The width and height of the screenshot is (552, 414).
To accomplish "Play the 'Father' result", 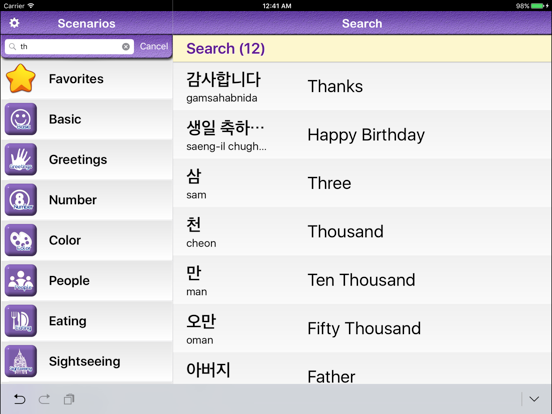I will click(331, 377).
